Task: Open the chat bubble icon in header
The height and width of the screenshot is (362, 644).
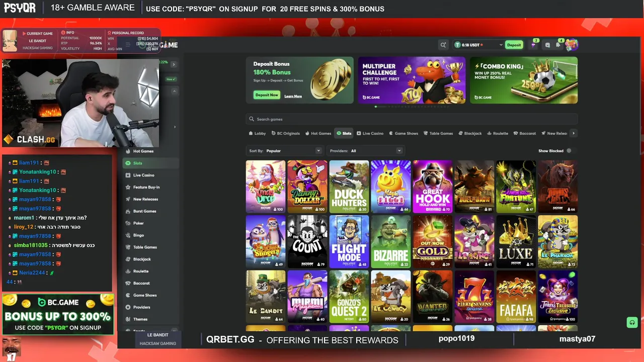Action: click(547, 45)
